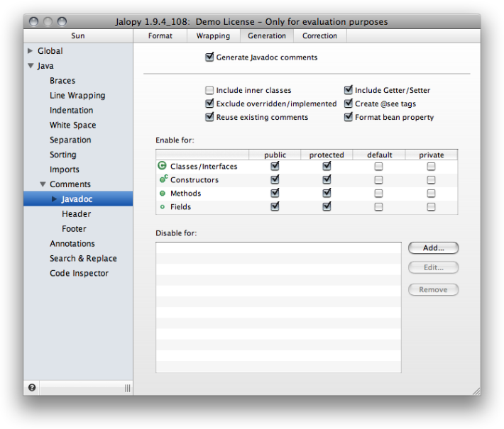Uncheck protected for Methods
504x429 pixels.
tap(327, 193)
